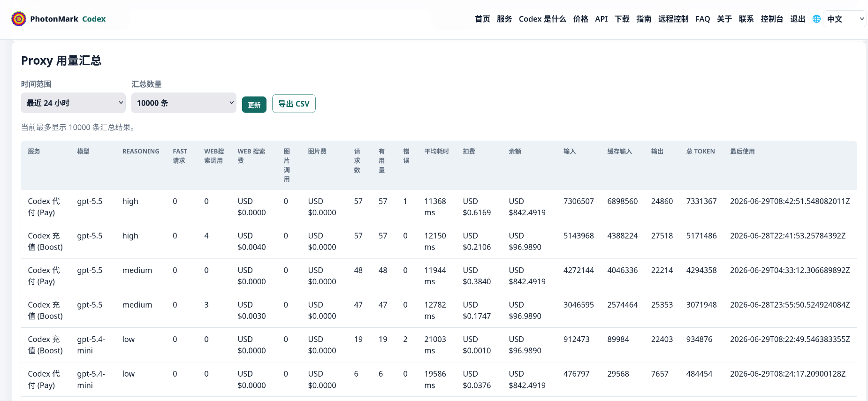Open the FAQ nav link
The image size is (868, 401).
pyautogui.click(x=703, y=19)
